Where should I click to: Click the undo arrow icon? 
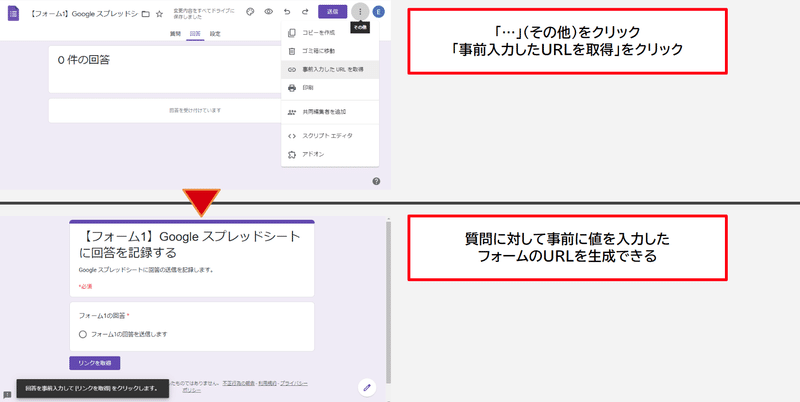287,12
